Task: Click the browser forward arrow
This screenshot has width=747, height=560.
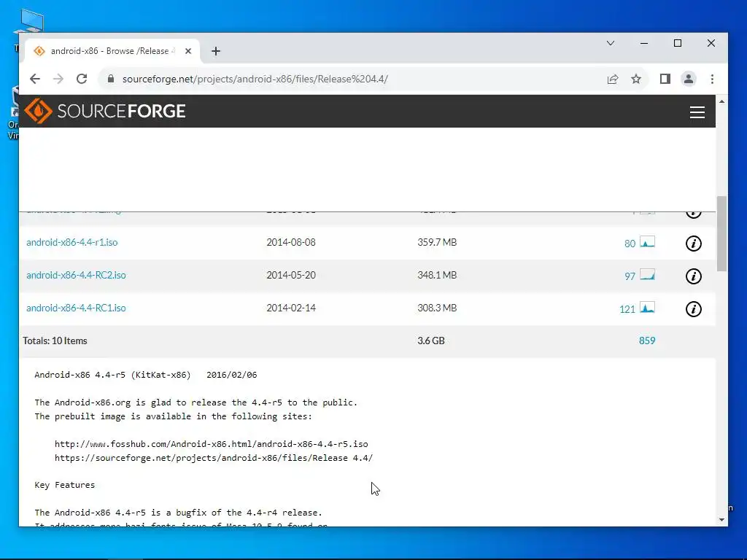Action: pos(58,79)
